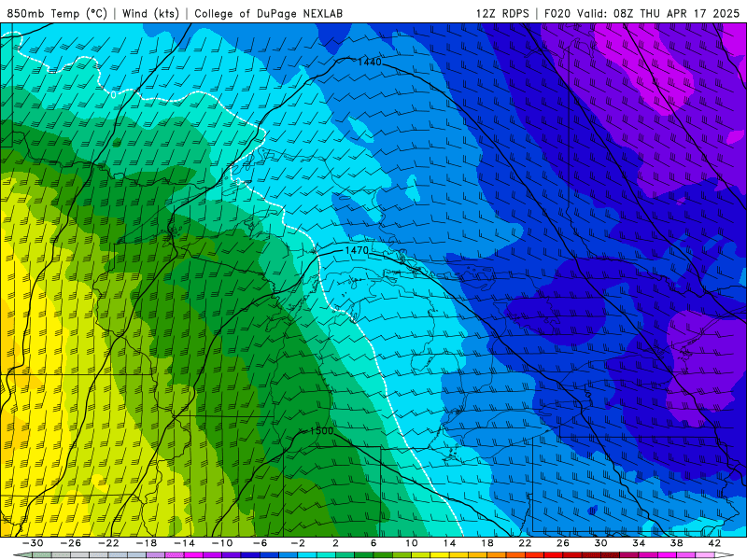Image resolution: width=747 pixels, height=560 pixels.
Task: Select the 14 colorbar value
Action: click(449, 543)
